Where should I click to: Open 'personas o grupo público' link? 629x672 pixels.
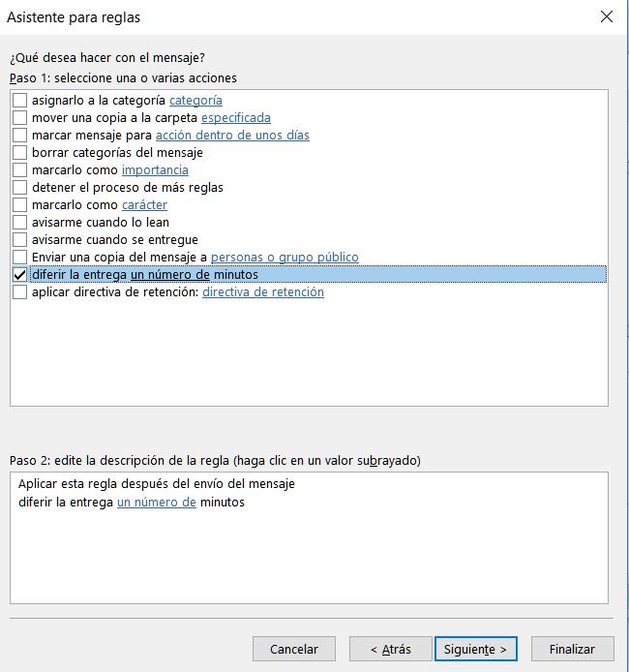[x=285, y=258]
